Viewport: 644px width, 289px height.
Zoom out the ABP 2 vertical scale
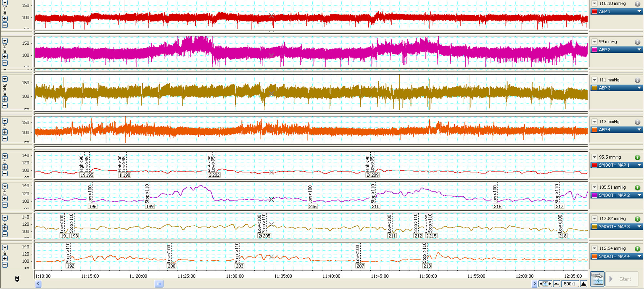pos(5,63)
